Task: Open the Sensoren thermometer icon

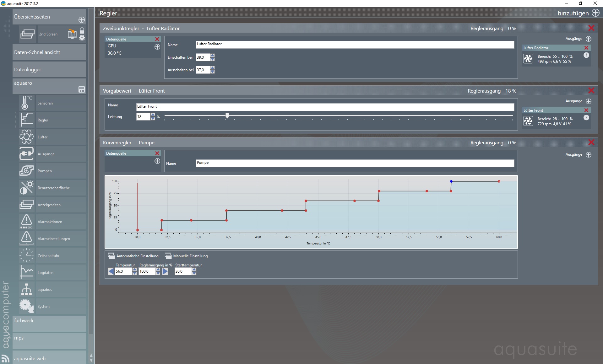Action: (26, 103)
